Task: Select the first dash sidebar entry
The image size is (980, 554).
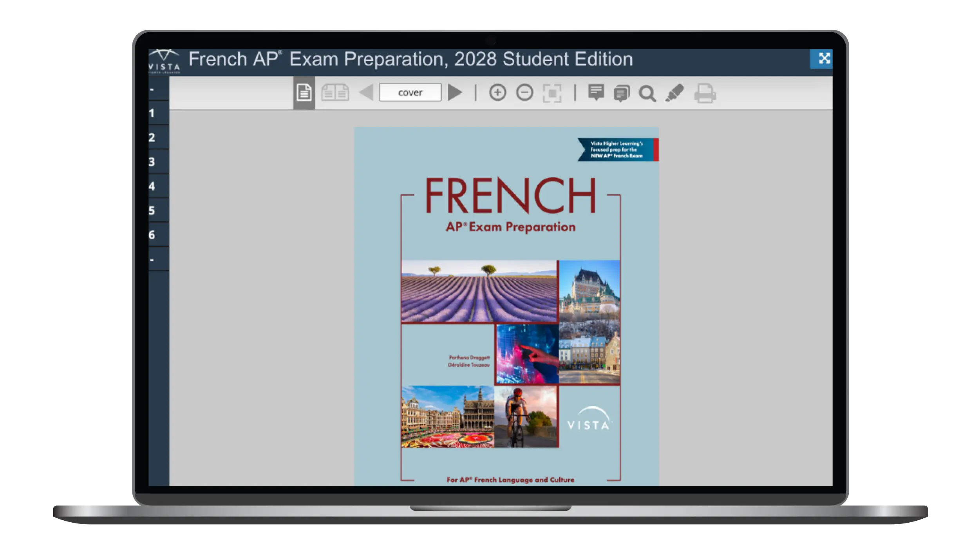Action: pos(159,89)
